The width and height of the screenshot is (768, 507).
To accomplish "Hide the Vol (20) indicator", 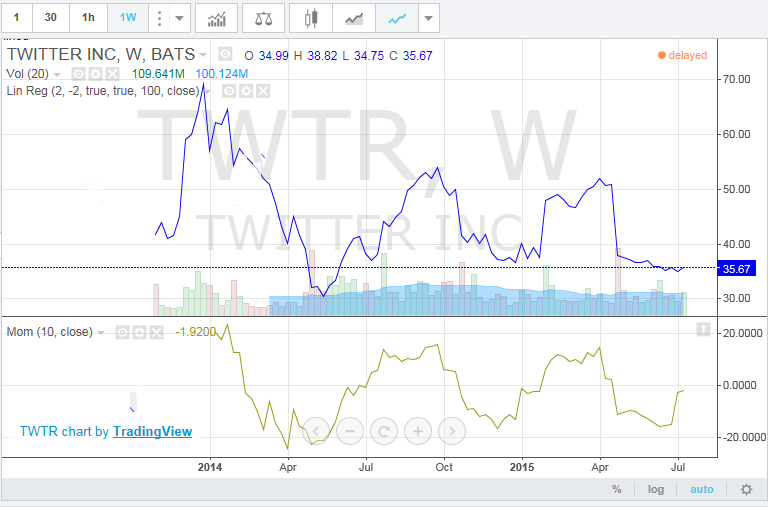I will tap(78, 74).
